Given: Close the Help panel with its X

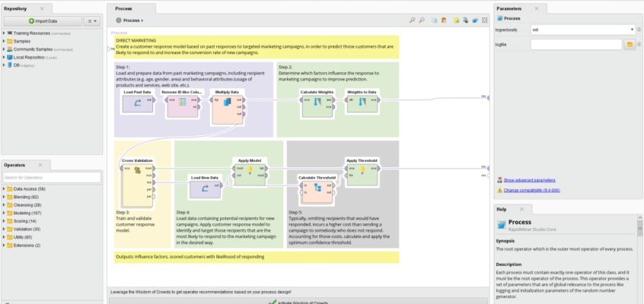Looking at the screenshot, I should coord(521,209).
